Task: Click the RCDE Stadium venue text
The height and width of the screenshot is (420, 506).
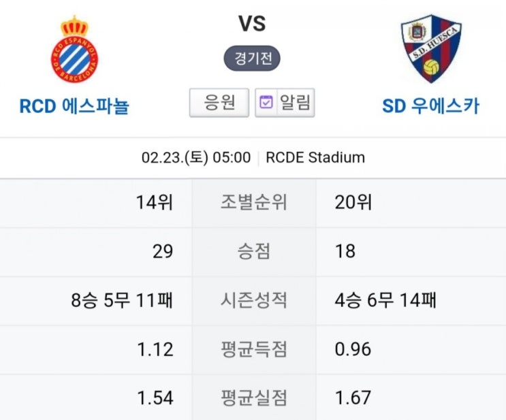Action: [315, 157]
